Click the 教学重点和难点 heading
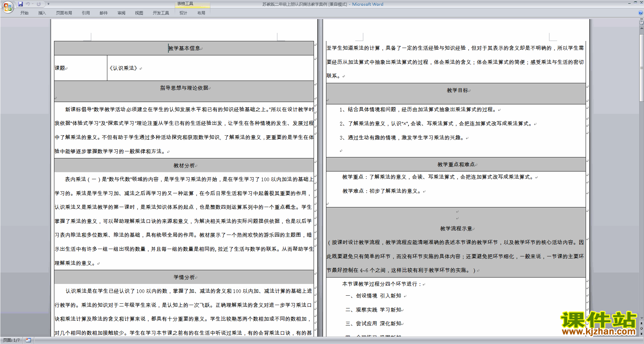Screen dimensions: 644x344 click(456, 164)
